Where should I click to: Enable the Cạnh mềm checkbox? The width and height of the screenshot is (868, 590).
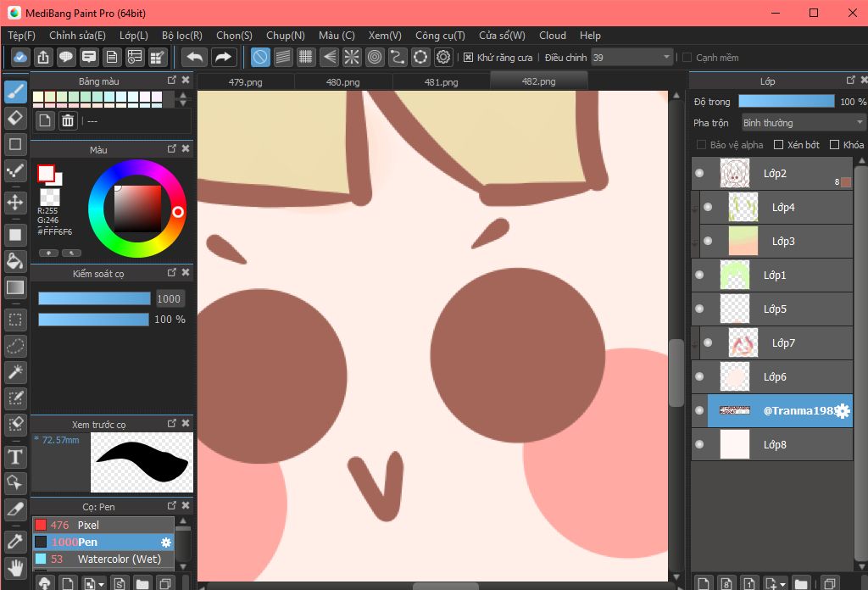pos(687,58)
